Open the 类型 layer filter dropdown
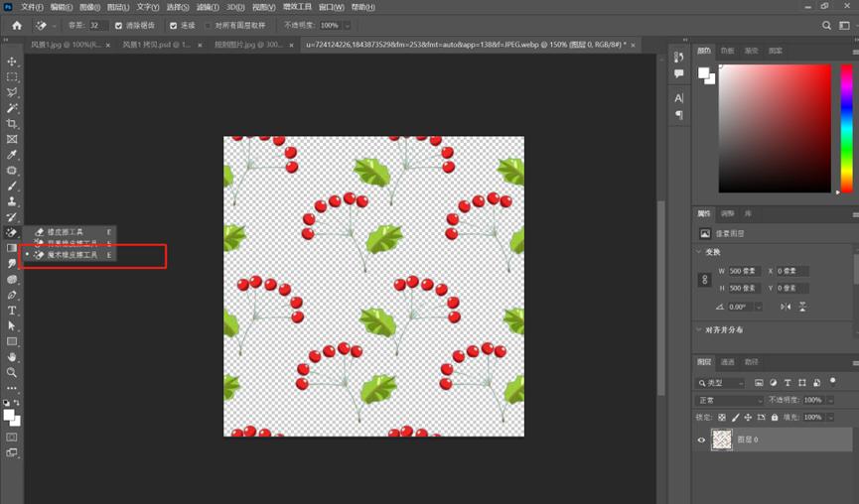 pyautogui.click(x=721, y=382)
